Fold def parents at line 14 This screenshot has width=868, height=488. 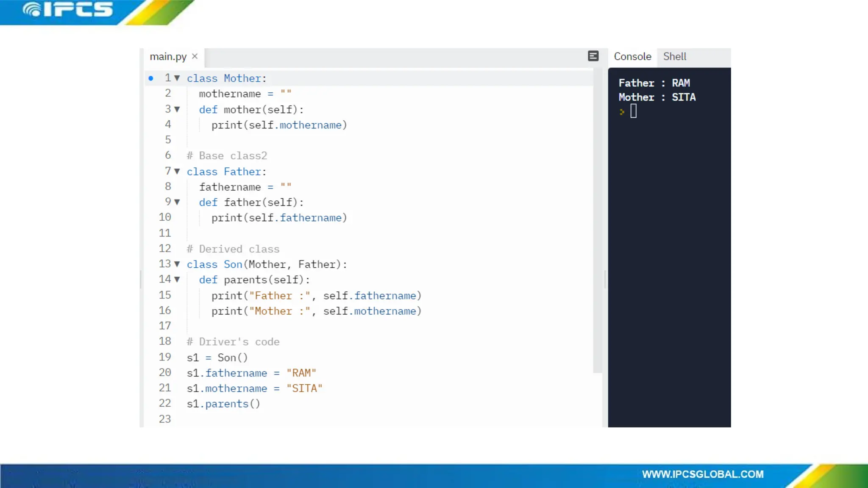click(x=177, y=280)
